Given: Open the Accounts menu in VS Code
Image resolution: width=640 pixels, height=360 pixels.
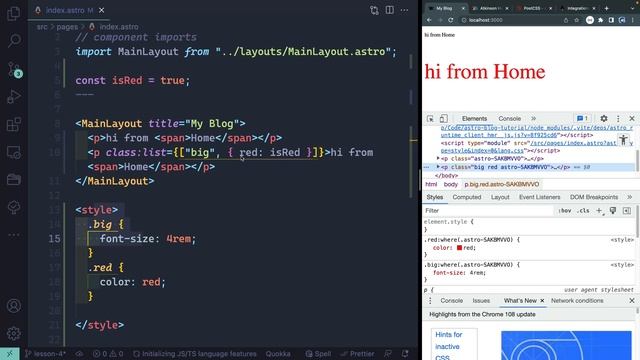Looking at the screenshot, I should point(14,305).
